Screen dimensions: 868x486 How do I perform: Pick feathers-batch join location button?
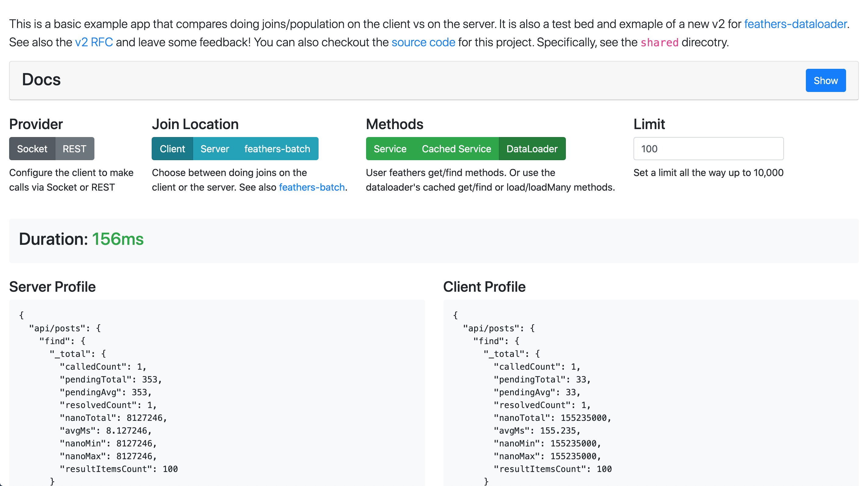pyautogui.click(x=277, y=149)
